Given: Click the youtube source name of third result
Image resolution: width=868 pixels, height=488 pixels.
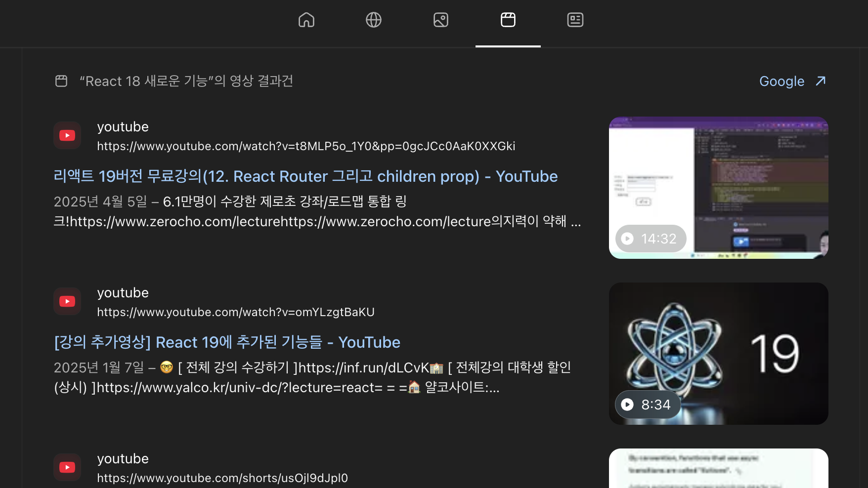Looking at the screenshot, I should tap(123, 459).
